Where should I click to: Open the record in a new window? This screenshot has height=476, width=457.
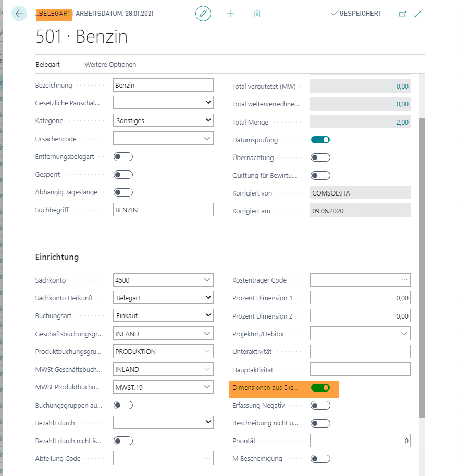402,14
